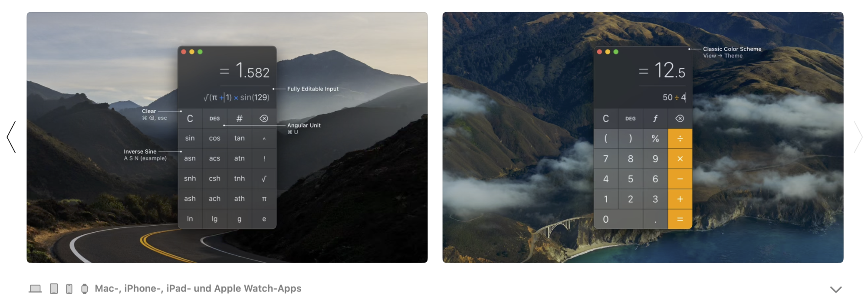Click the orange plus key
Viewport: 868px width, 306px height.
point(680,199)
